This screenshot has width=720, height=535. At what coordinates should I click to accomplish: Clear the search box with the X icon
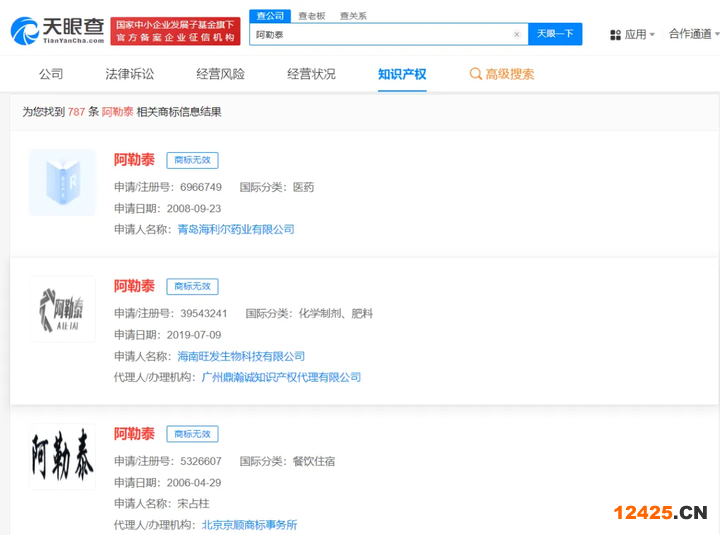(517, 34)
